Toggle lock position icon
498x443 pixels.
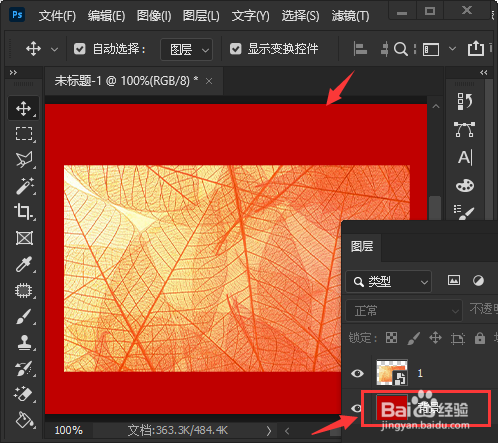click(435, 338)
